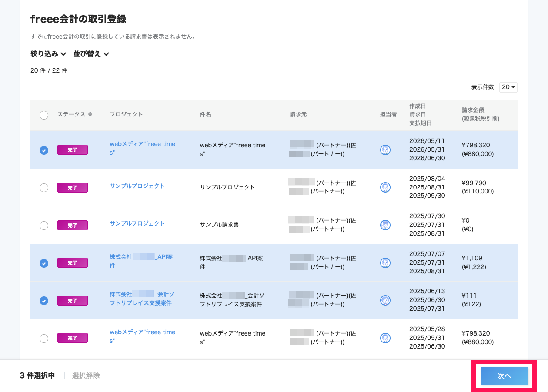548x392 pixels.
Task: Open webメディア"freee times" project link dated 2025/05/28
Action: pyautogui.click(x=143, y=336)
